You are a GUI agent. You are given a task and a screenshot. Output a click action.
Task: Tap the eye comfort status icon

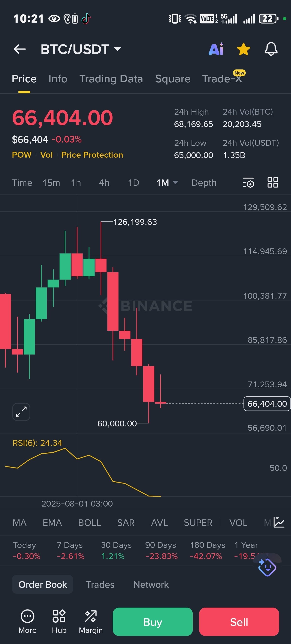[x=54, y=19]
